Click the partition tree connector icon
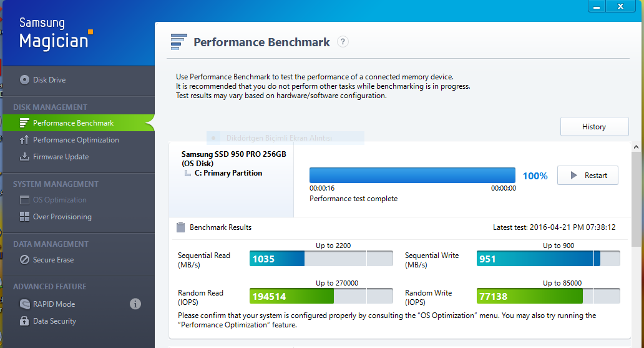Screen dimensions: 644x348 pos(188,173)
